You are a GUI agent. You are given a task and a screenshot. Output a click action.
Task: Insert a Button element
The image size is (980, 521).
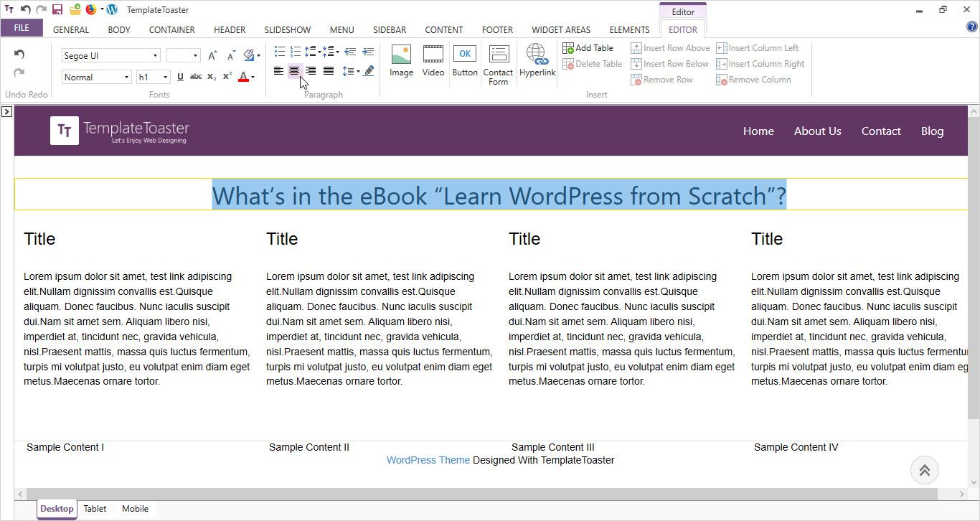click(465, 60)
